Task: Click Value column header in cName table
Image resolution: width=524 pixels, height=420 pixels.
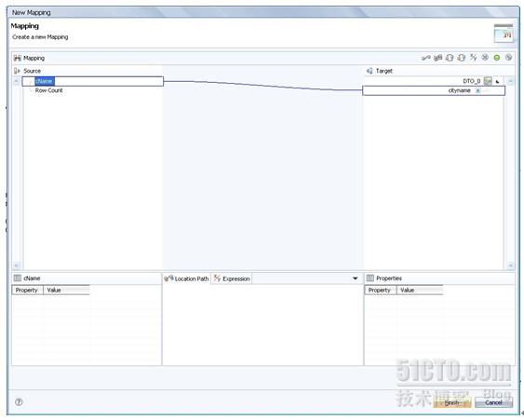Action: click(x=66, y=291)
